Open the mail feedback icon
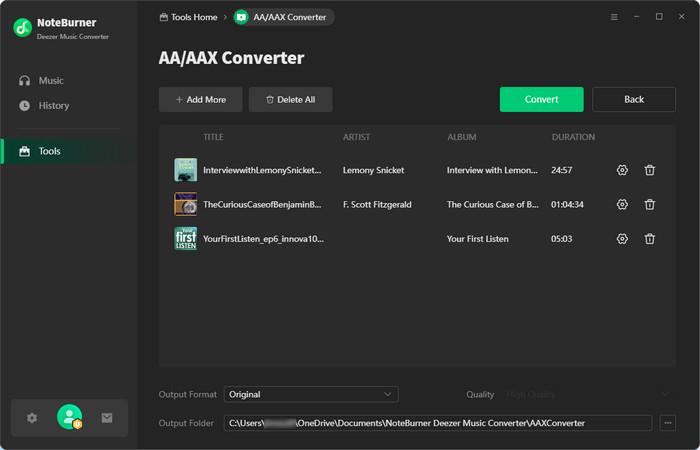 click(107, 418)
